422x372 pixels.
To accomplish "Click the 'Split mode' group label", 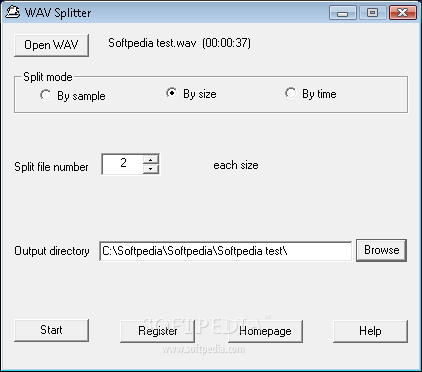I will pos(48,77).
